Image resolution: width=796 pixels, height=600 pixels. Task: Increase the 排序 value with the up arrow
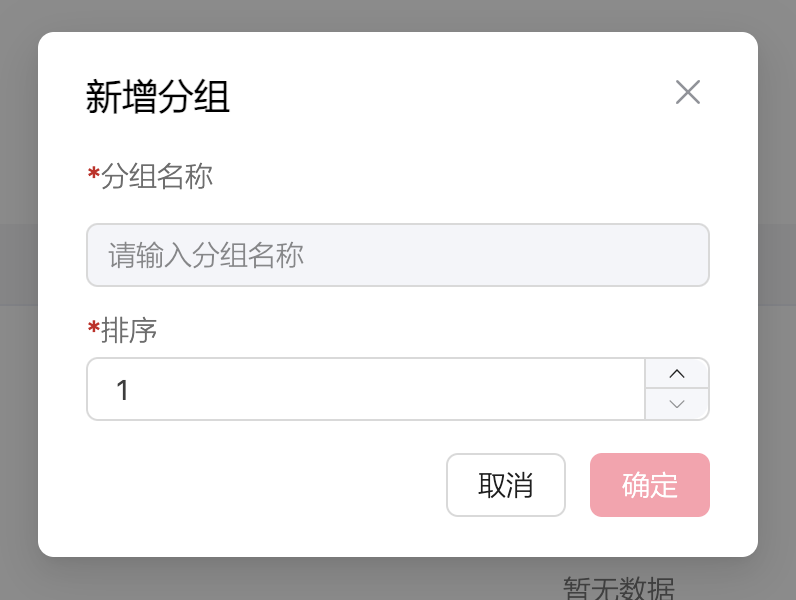[x=677, y=374]
